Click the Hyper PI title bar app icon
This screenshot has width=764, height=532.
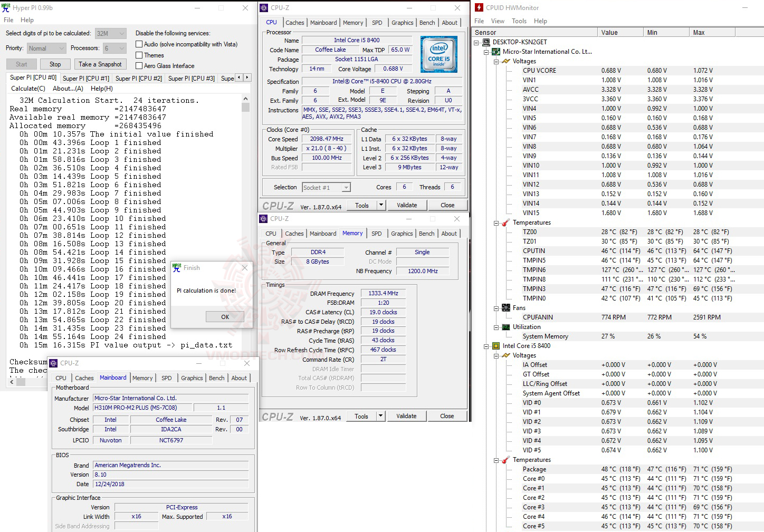[x=6, y=7]
